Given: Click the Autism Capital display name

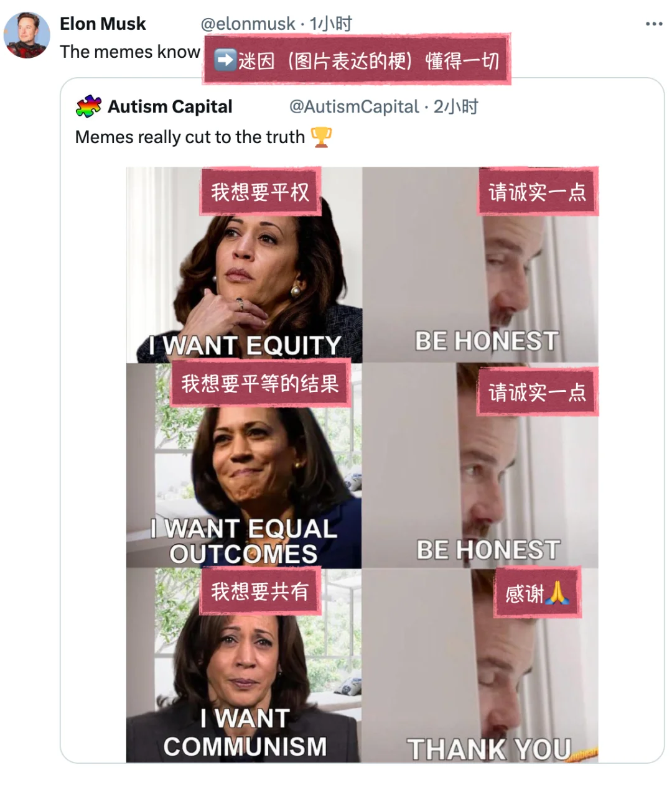Looking at the screenshot, I should (170, 106).
